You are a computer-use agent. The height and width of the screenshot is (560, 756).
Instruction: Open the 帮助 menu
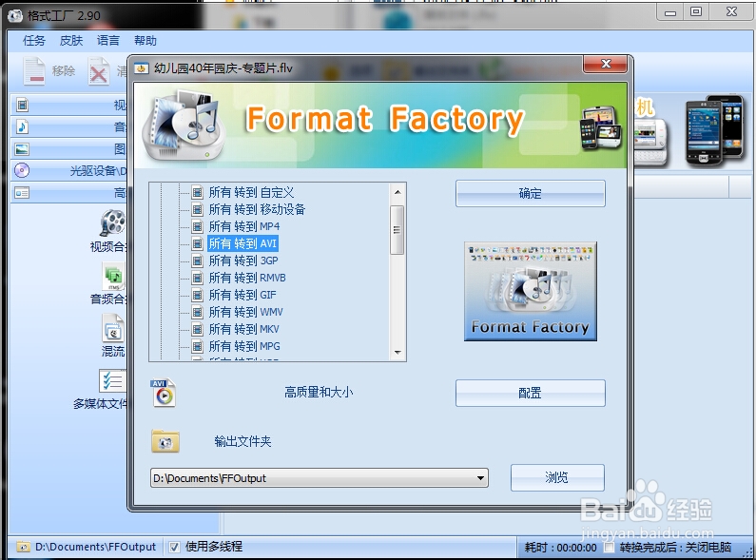tap(145, 41)
